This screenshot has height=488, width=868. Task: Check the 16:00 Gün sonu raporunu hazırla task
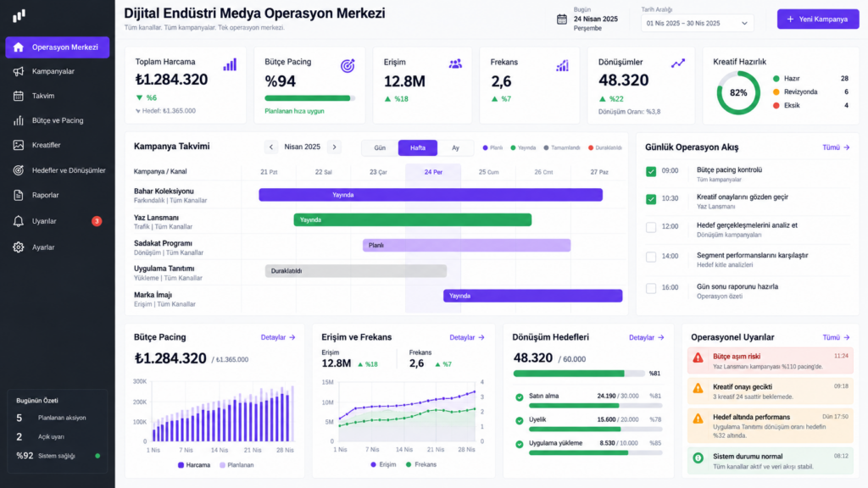pyautogui.click(x=651, y=288)
